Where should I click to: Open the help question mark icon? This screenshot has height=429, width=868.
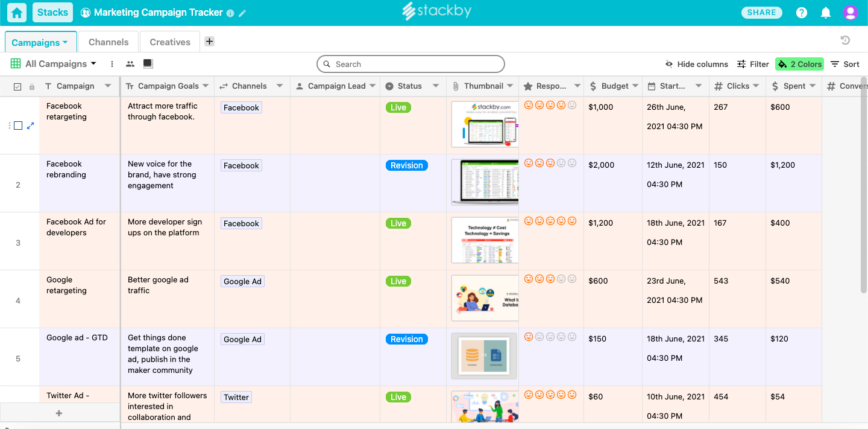tap(801, 13)
